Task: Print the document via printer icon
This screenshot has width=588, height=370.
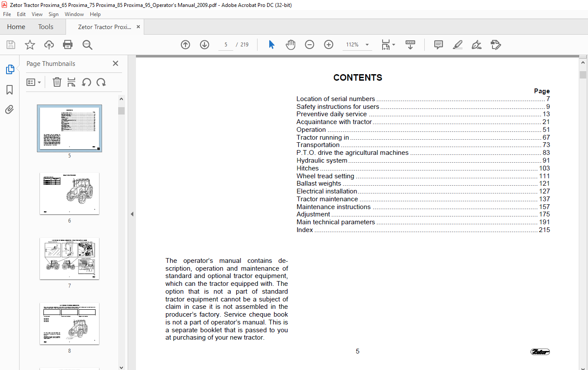Action: pyautogui.click(x=68, y=45)
